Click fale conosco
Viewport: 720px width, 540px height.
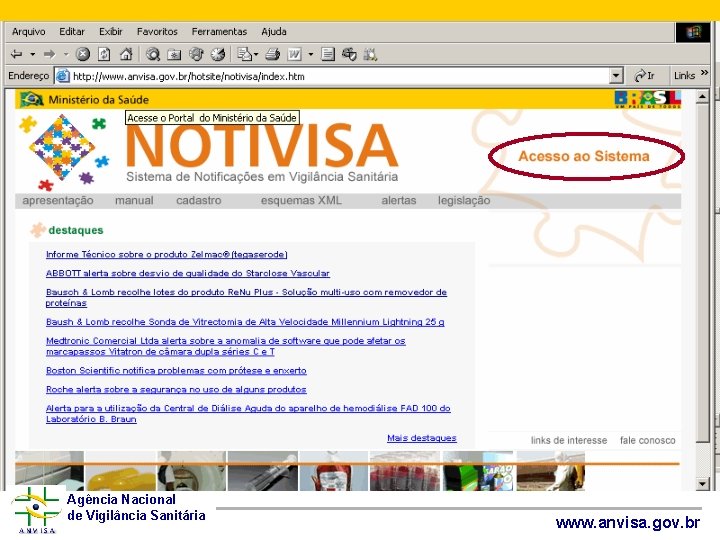click(647, 440)
